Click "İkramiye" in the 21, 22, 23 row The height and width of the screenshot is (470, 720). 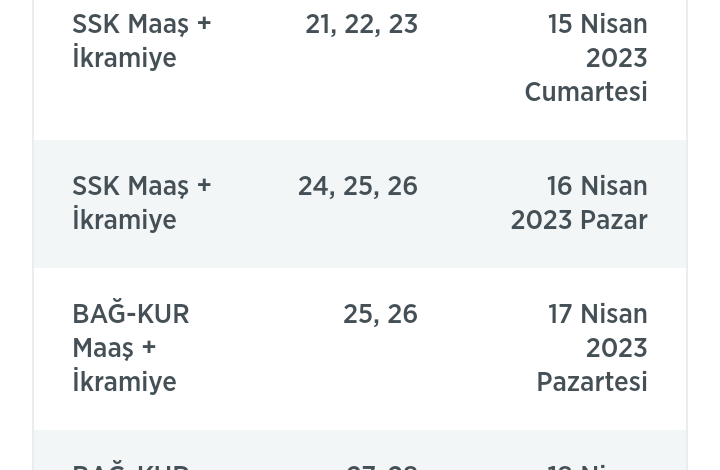pyautogui.click(x=124, y=58)
